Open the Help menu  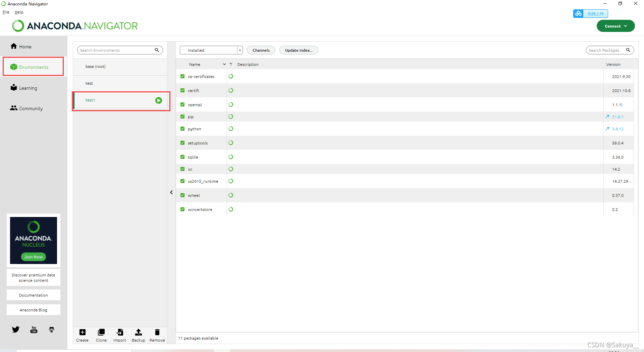coord(19,12)
